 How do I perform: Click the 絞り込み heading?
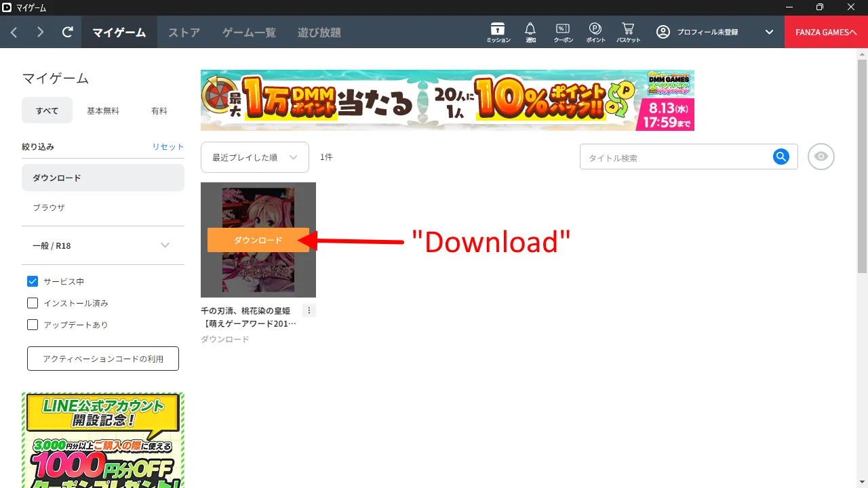(38, 146)
